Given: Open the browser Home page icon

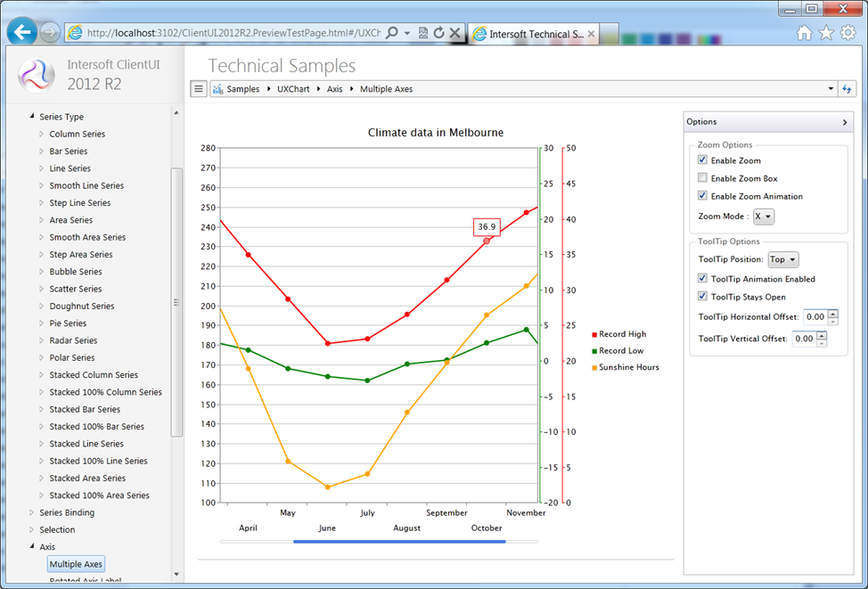Looking at the screenshot, I should 805,33.
